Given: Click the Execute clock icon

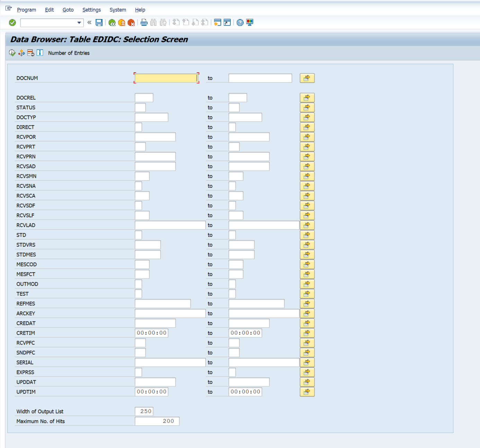Looking at the screenshot, I should pyautogui.click(x=12, y=53).
